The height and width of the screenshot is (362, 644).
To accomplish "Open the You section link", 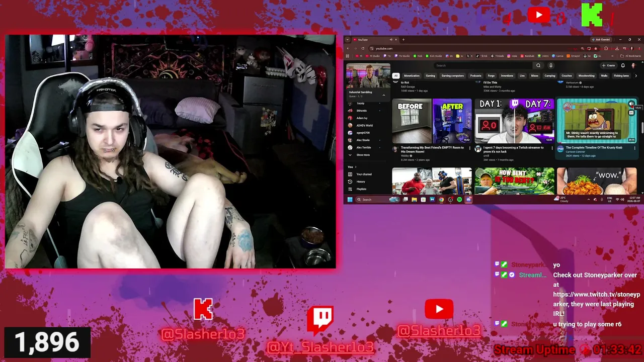I will pos(352,167).
